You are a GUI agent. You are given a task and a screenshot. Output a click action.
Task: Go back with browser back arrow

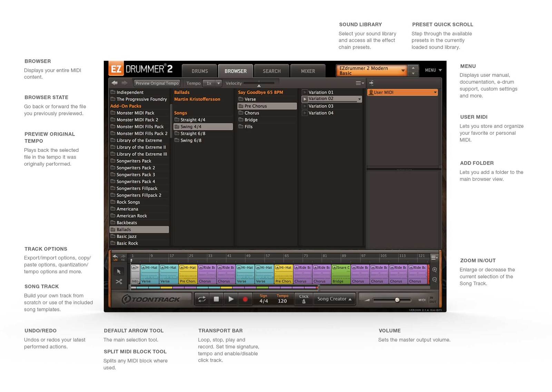pos(115,83)
